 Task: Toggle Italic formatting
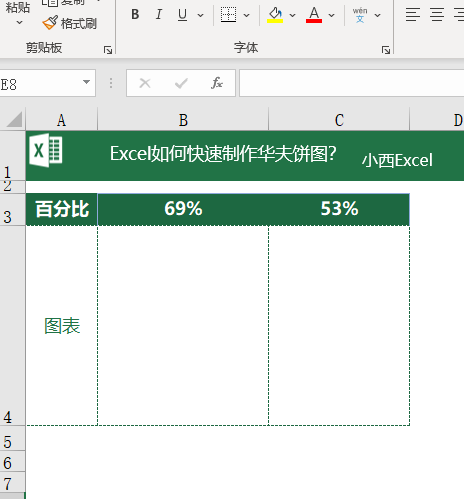click(159, 15)
